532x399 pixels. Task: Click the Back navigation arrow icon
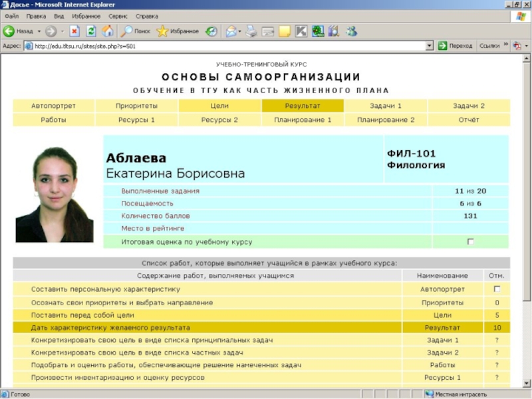pos(9,31)
